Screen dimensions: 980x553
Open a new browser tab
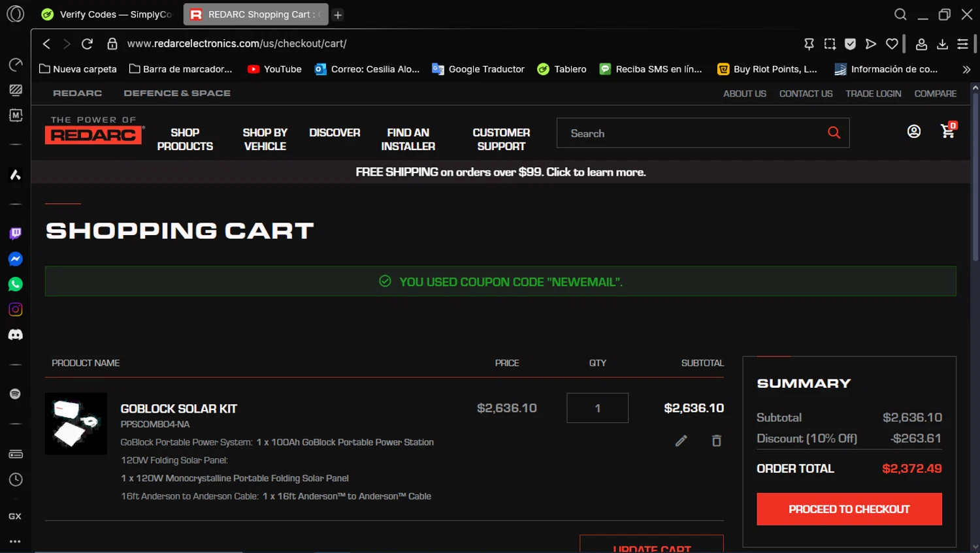point(338,14)
